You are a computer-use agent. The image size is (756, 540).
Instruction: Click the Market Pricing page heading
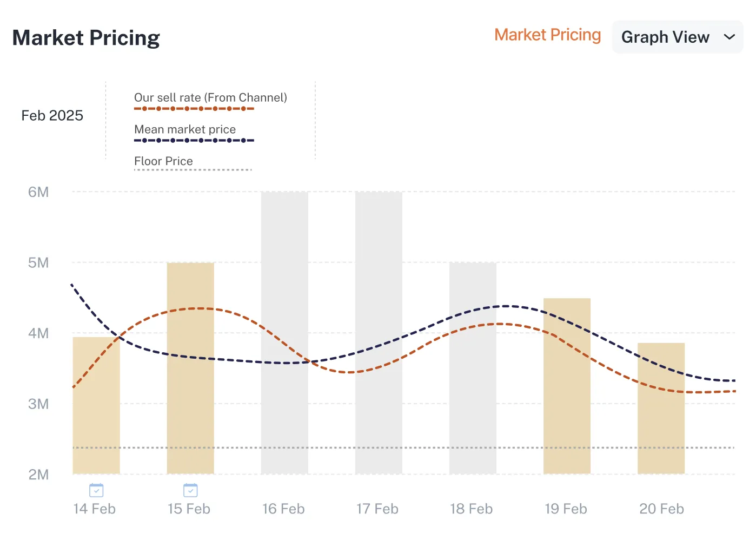pyautogui.click(x=86, y=37)
